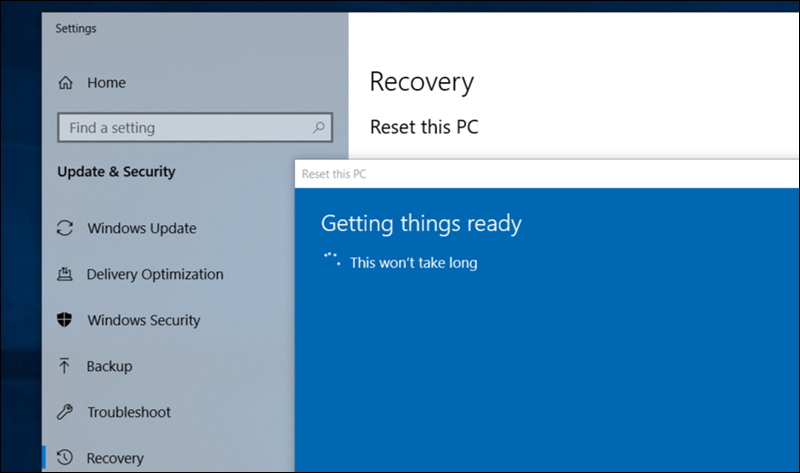
Task: Click the Windows Security shield icon
Action: tap(64, 319)
